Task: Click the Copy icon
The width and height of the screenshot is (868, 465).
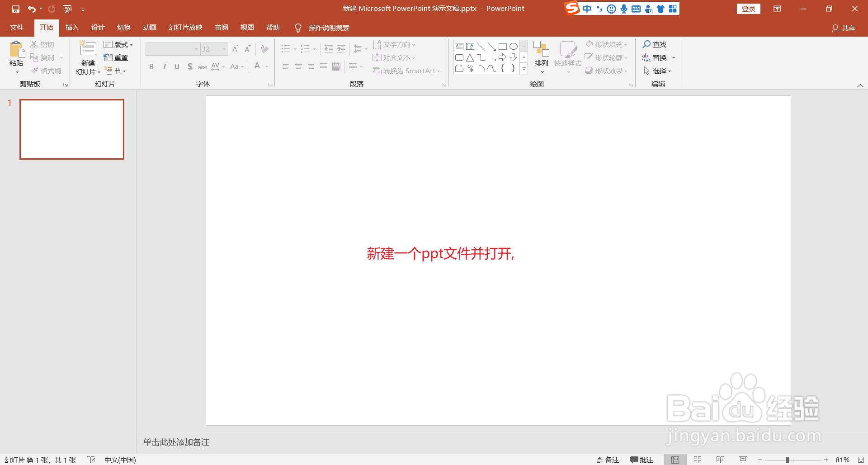Action: pos(34,57)
